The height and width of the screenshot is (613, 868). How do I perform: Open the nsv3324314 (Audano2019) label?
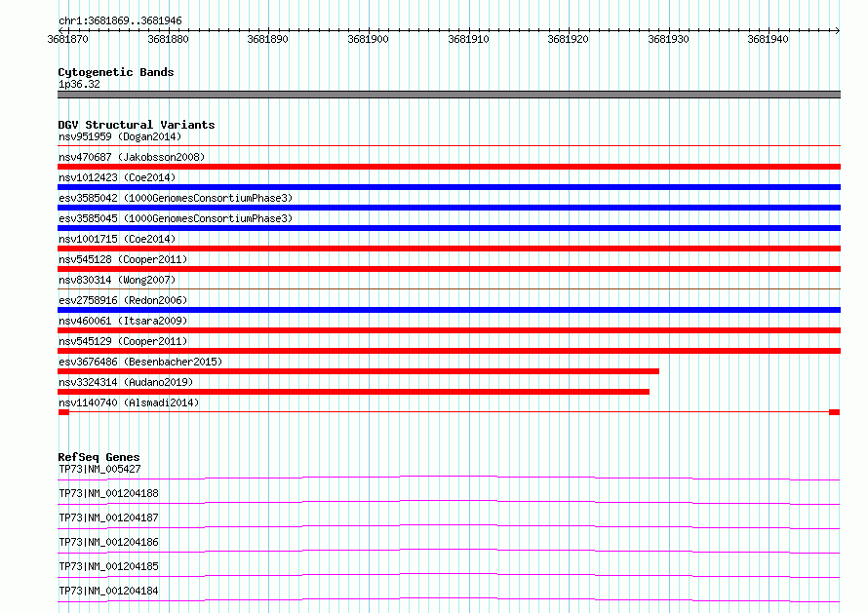126,382
